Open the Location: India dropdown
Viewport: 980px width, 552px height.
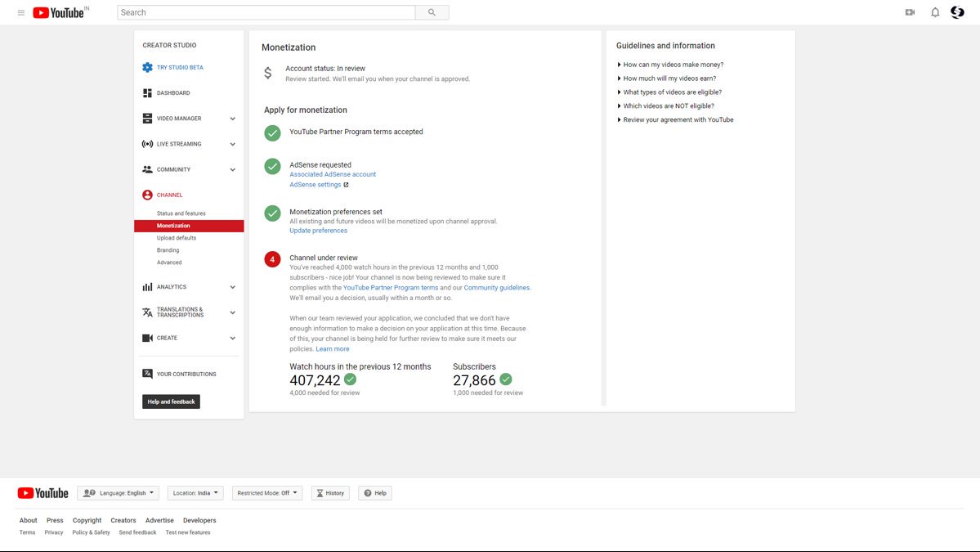(195, 493)
